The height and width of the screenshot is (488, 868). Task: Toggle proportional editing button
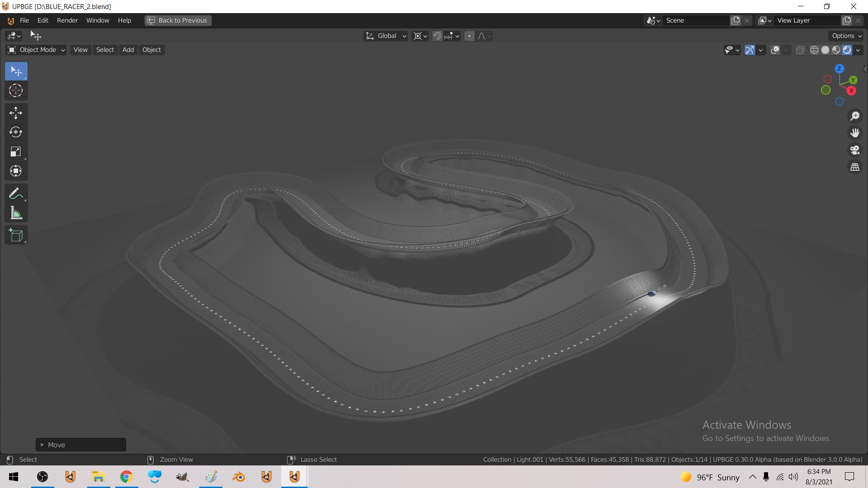[469, 36]
